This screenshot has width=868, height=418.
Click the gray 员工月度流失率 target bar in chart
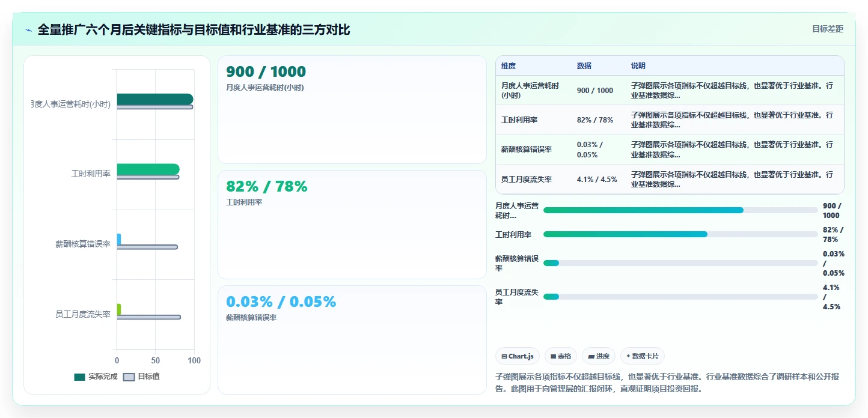[148, 317]
